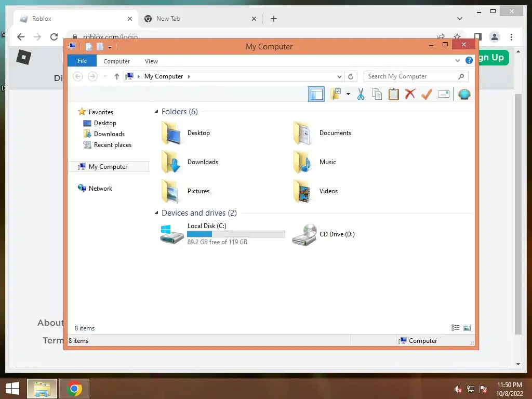The image size is (532, 399).
Task: Open the File tab
Action: click(82, 61)
